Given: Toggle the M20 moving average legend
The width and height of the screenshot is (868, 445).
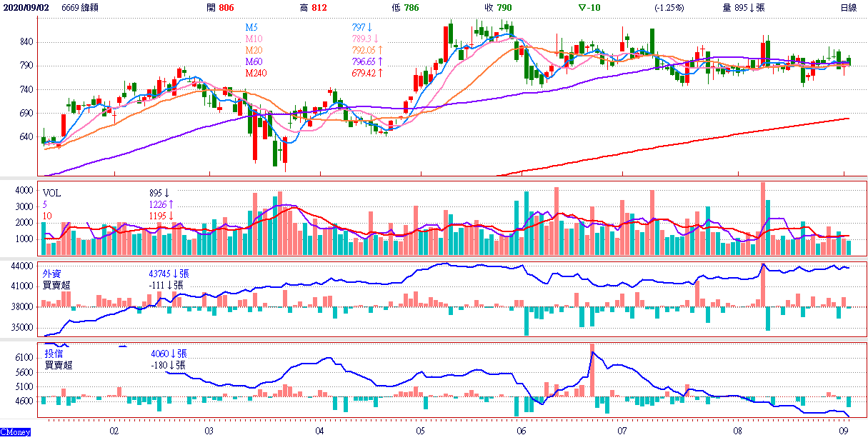Looking at the screenshot, I should coord(254,50).
